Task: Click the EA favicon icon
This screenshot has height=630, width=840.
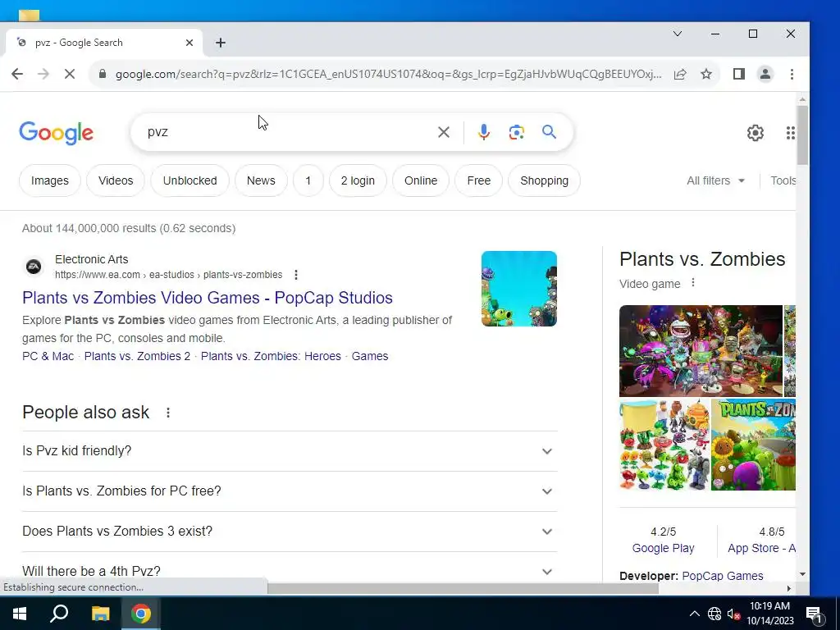Action: 34,267
